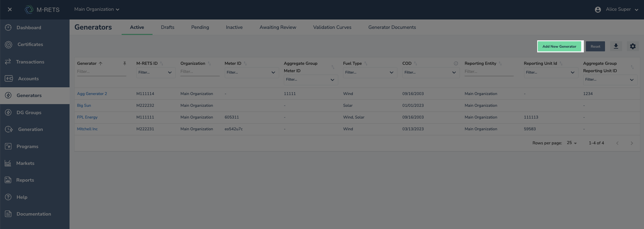Open Help in the sidebar
The image size is (644, 229).
coord(35,197)
